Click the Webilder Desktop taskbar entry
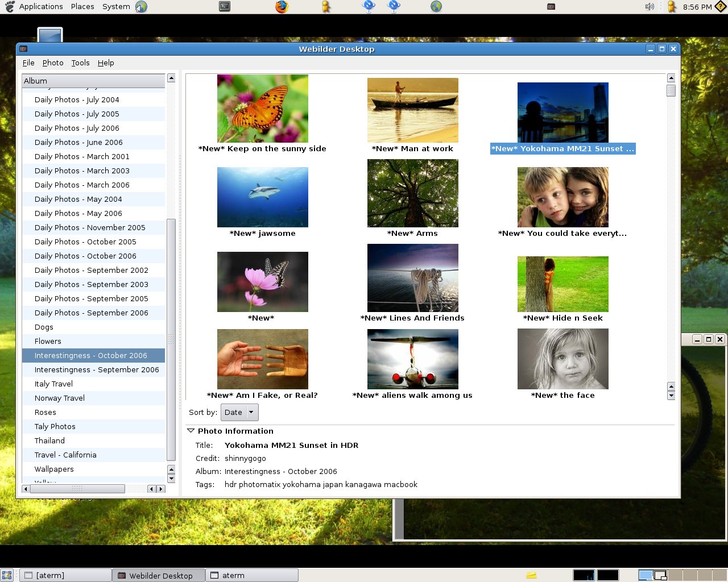 (158, 575)
